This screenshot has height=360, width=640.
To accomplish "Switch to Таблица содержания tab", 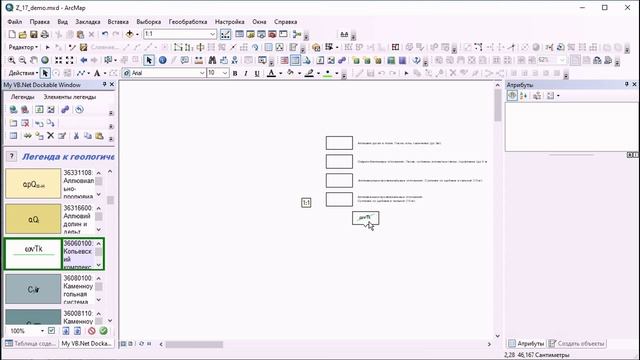I will (x=31, y=344).
